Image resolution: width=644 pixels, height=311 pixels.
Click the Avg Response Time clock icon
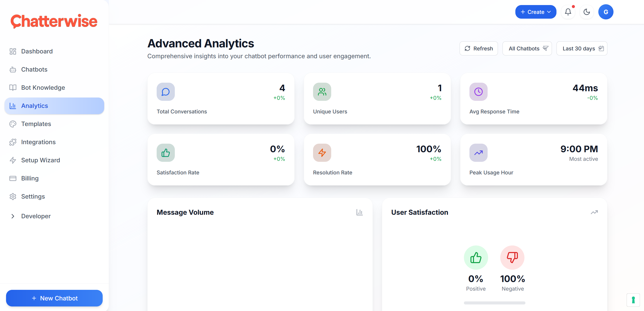(x=478, y=92)
